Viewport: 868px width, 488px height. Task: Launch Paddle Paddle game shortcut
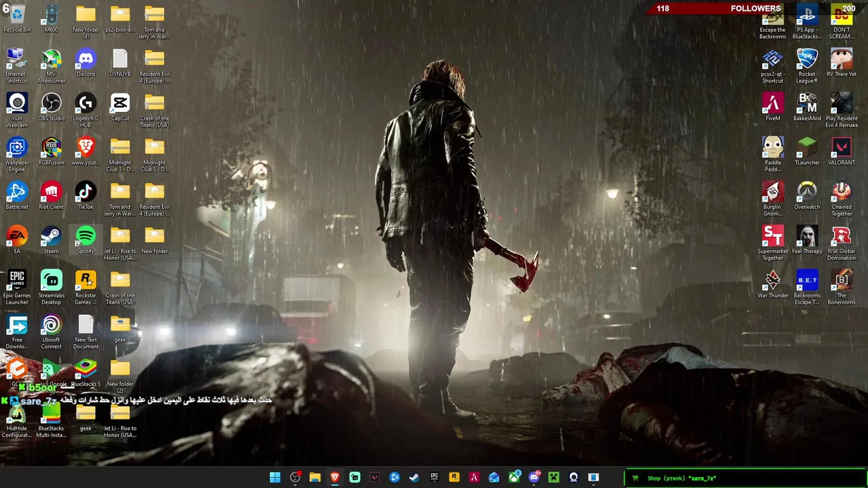click(x=773, y=155)
